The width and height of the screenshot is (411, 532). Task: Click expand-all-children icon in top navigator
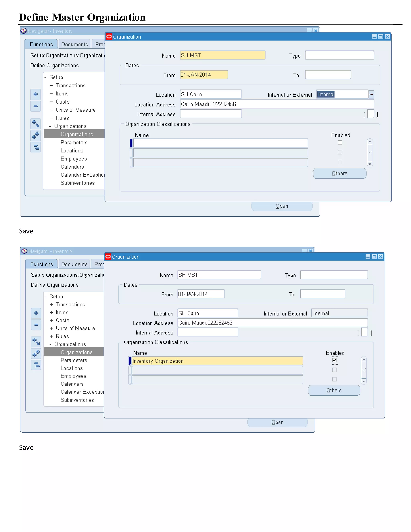(x=36, y=124)
